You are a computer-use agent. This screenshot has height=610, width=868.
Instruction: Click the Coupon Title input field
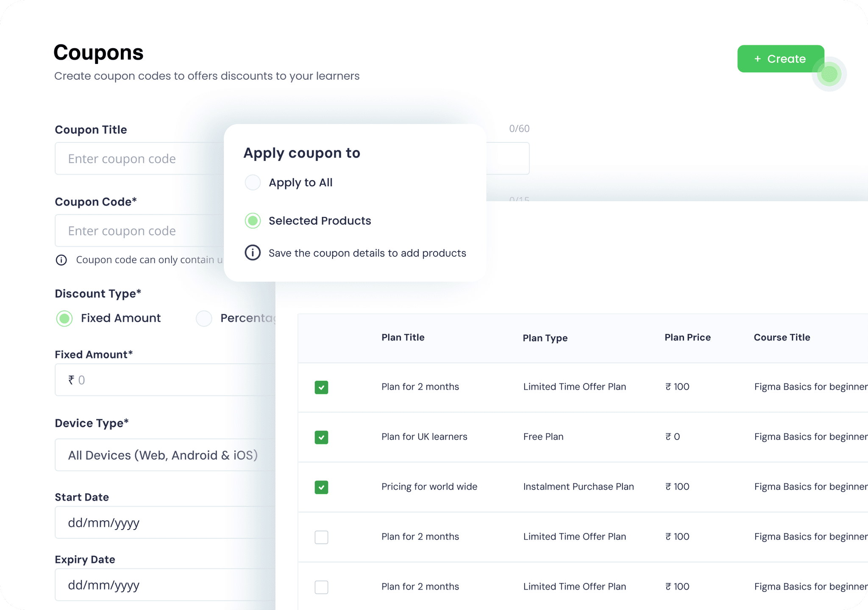click(139, 158)
